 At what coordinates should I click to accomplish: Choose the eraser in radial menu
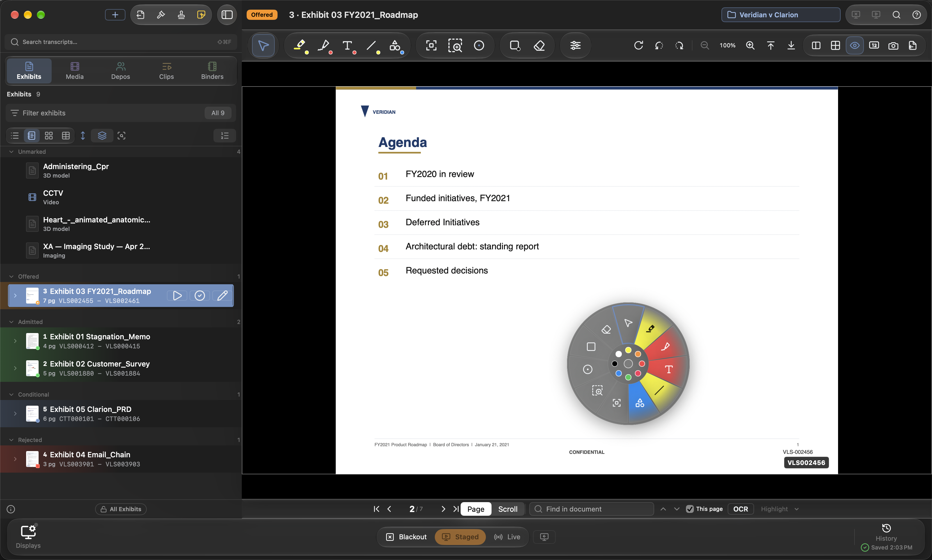tap(606, 329)
